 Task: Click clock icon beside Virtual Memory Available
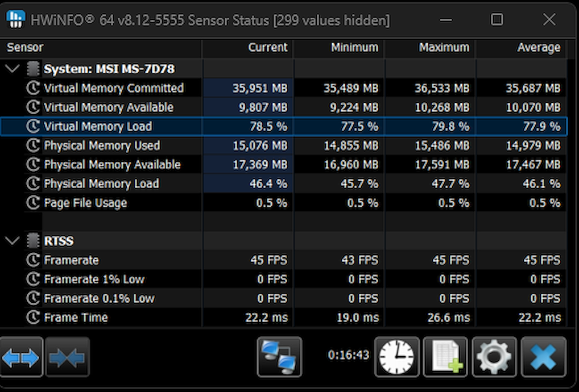tap(33, 107)
